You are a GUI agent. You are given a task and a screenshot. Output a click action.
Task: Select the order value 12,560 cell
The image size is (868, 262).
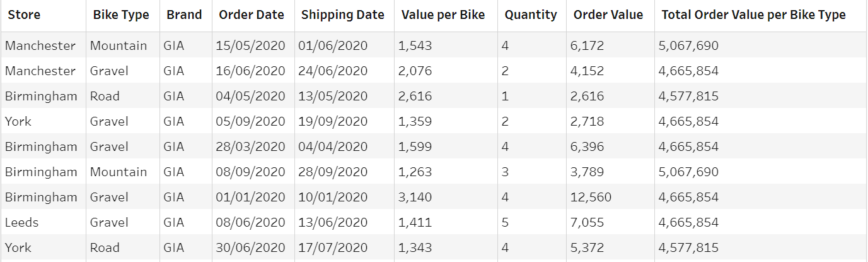click(591, 197)
